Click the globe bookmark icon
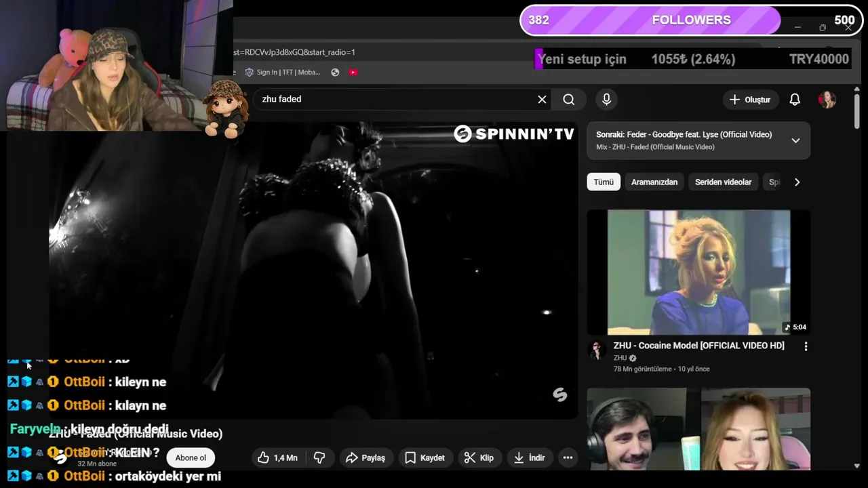This screenshot has width=868, height=488. (335, 73)
